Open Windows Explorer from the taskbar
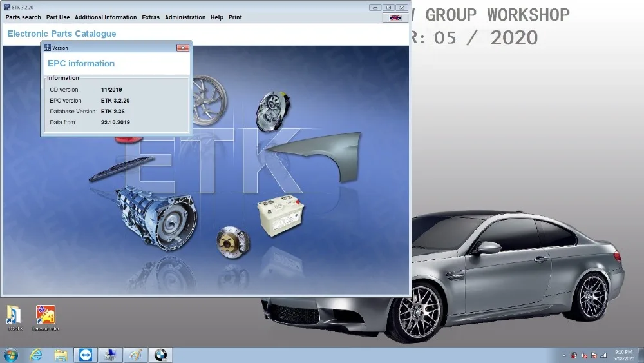 tap(61, 355)
